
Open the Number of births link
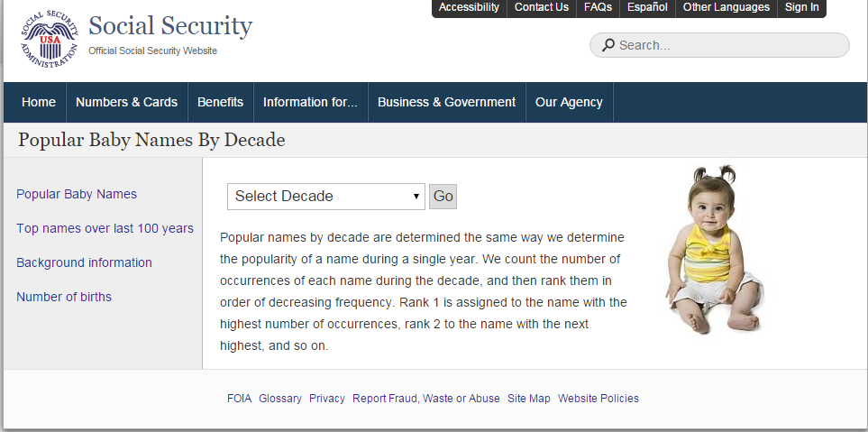64,297
